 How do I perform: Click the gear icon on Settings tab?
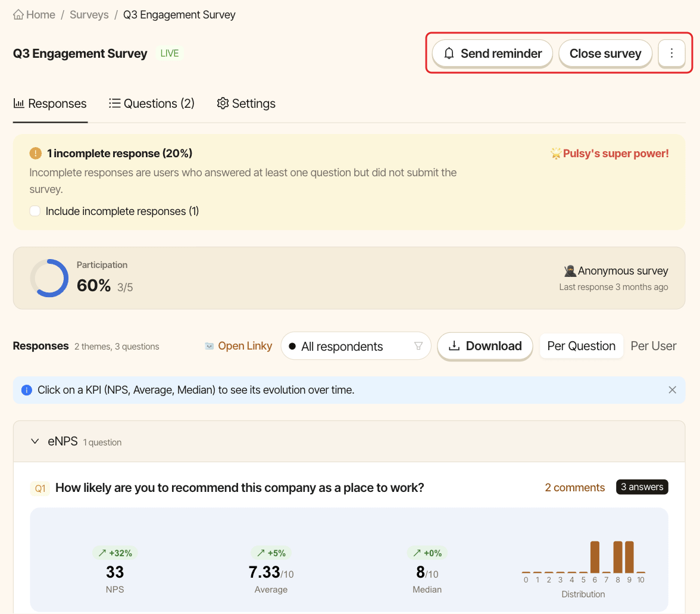coord(223,103)
